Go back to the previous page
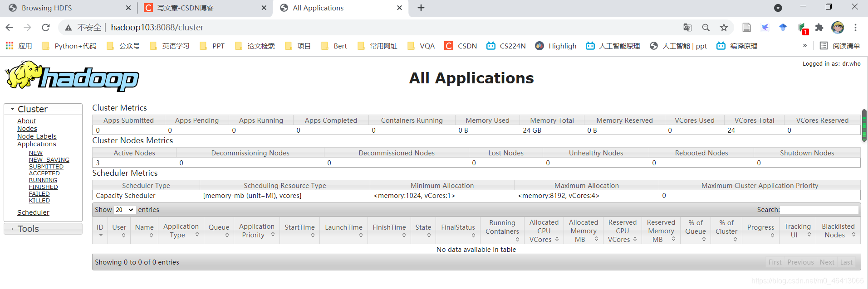 coord(10,28)
